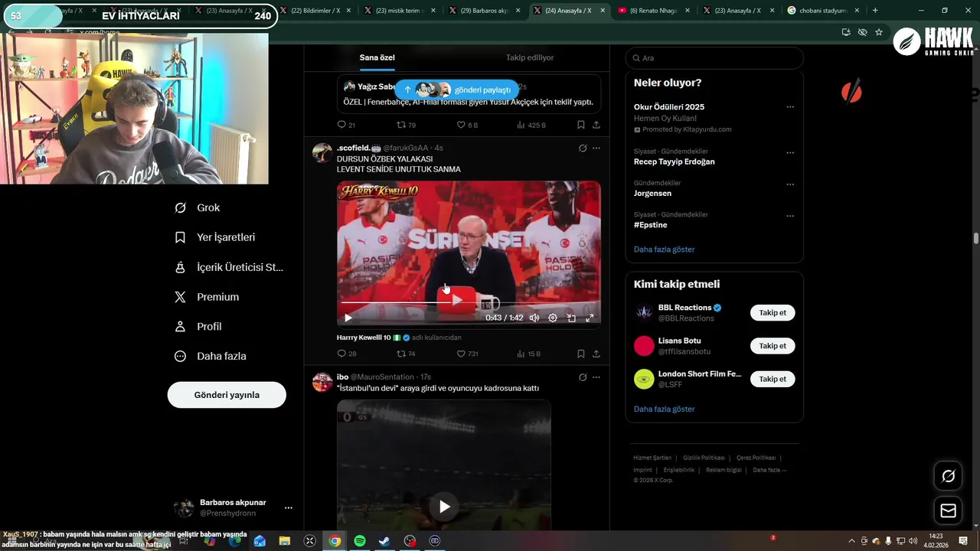
Task: View analytics of Yağız tweet (425 B)
Action: point(531,125)
